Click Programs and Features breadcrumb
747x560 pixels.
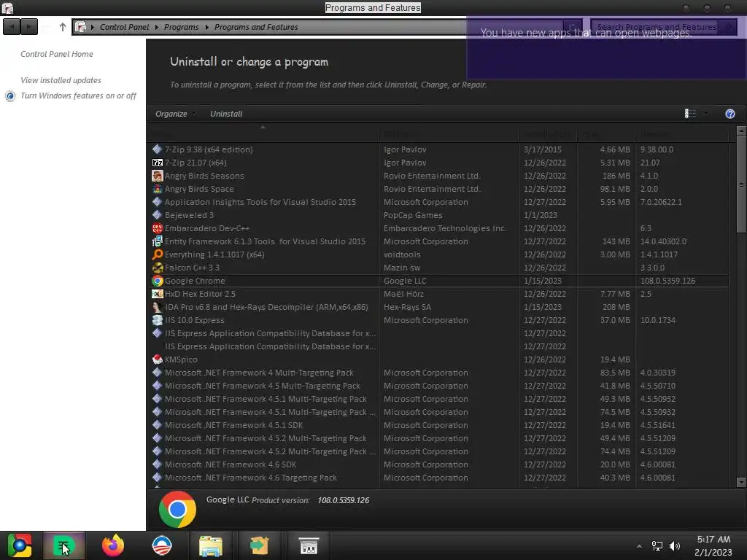click(x=256, y=27)
